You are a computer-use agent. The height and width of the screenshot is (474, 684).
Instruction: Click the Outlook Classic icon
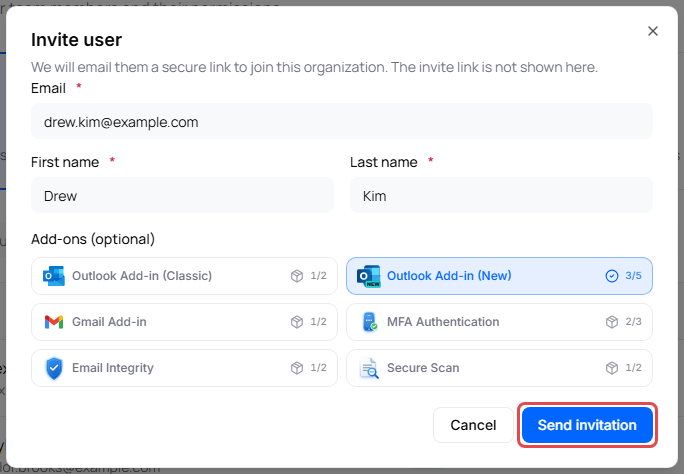54,276
